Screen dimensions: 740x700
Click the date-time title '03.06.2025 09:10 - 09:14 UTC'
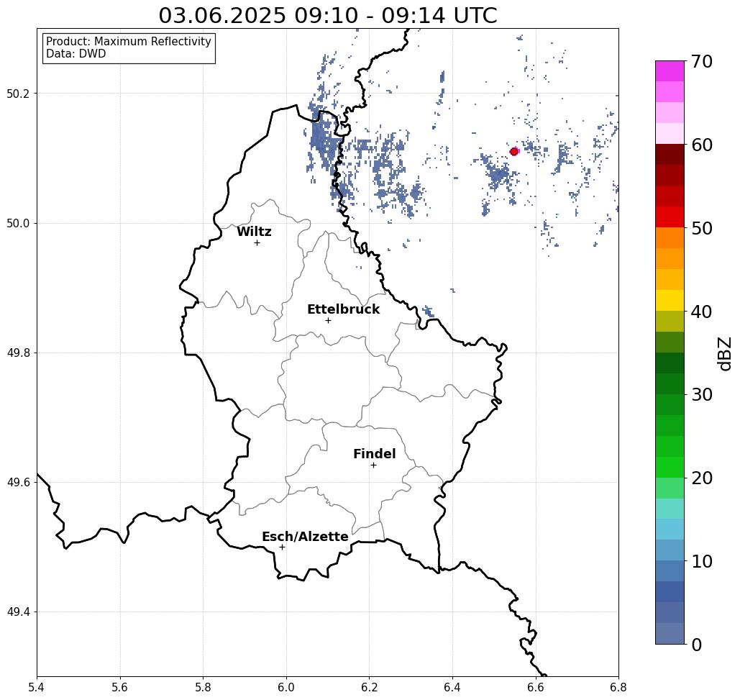[x=327, y=16]
